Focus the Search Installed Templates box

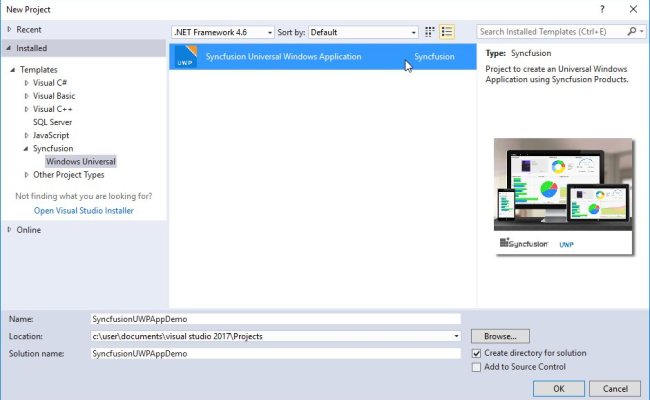tap(551, 32)
